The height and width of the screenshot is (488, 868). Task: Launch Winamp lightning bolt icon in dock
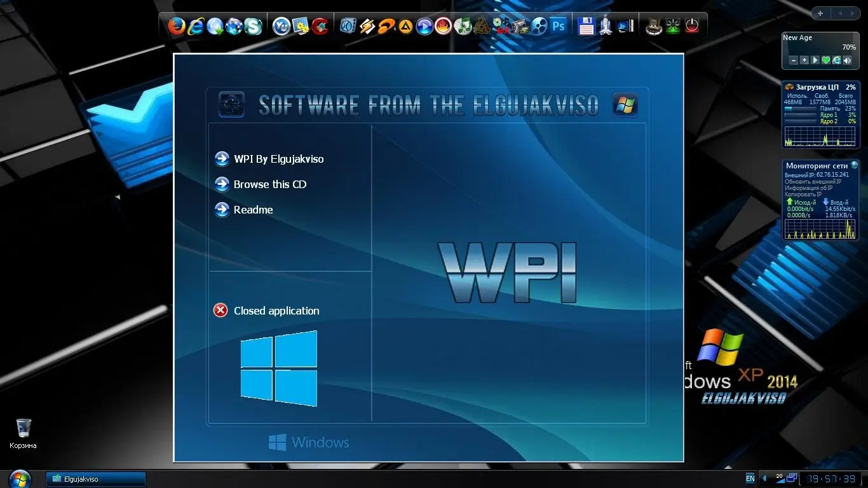(x=367, y=26)
